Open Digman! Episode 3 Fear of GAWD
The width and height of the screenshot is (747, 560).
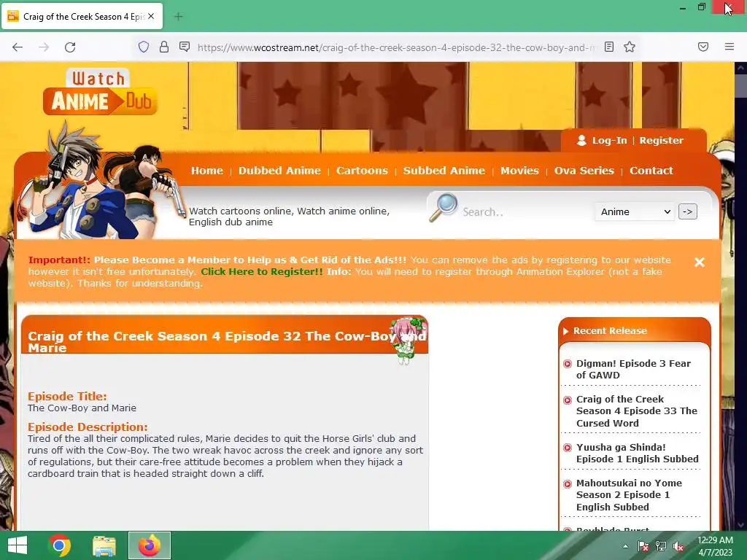[x=633, y=370]
